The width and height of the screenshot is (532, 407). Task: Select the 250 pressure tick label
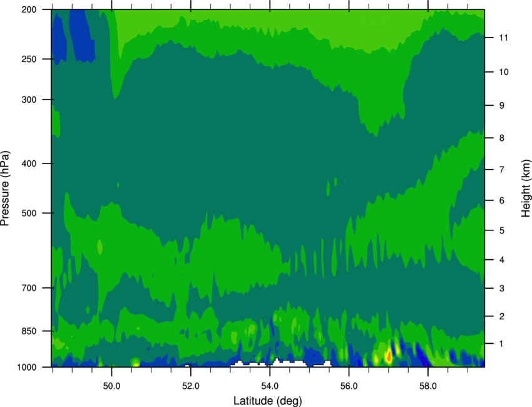[29, 59]
